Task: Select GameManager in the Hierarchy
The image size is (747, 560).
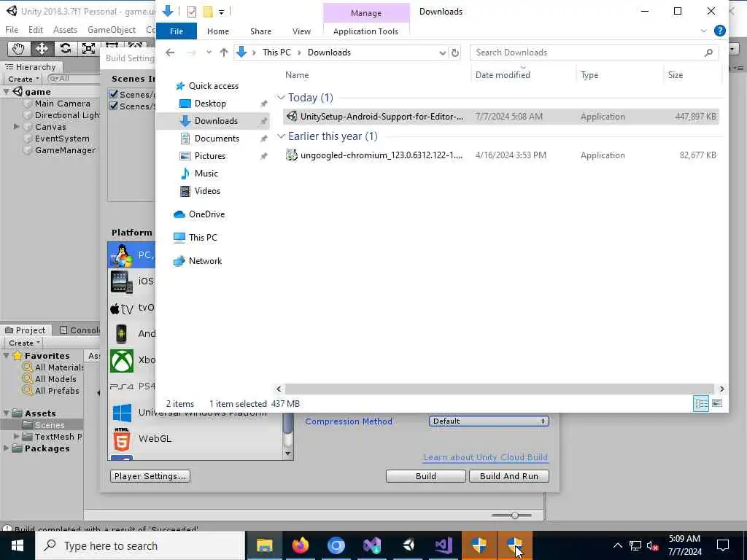Action: [x=65, y=150]
